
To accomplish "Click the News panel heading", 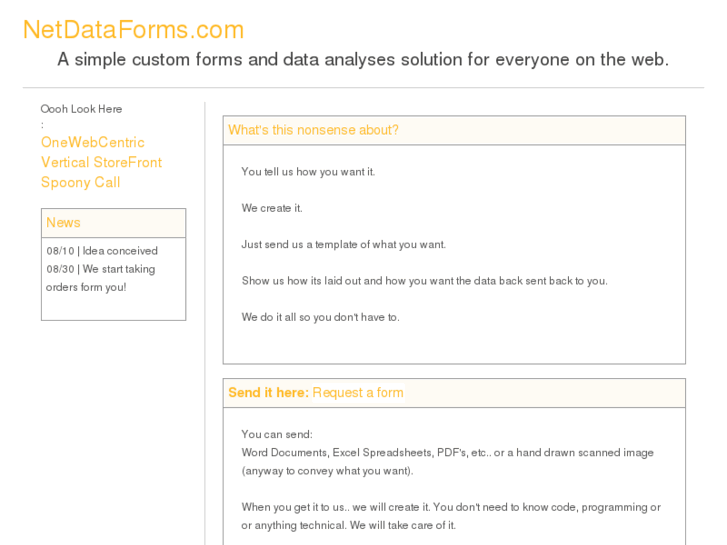I will pyautogui.click(x=63, y=222).
